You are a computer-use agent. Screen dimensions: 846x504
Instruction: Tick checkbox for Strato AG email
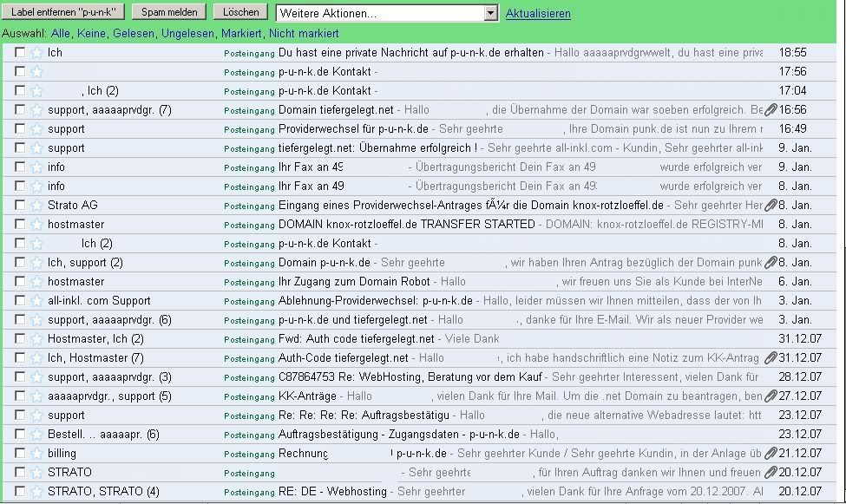point(20,205)
